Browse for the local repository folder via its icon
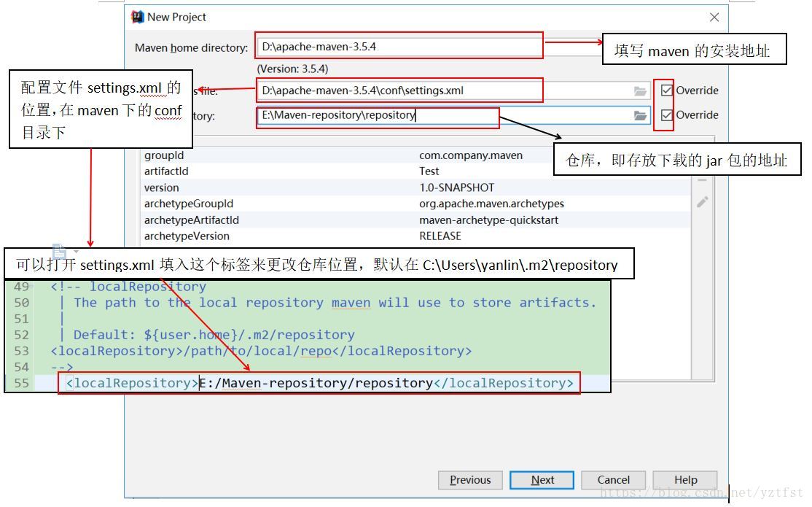This screenshot has height=507, width=812. click(x=640, y=115)
